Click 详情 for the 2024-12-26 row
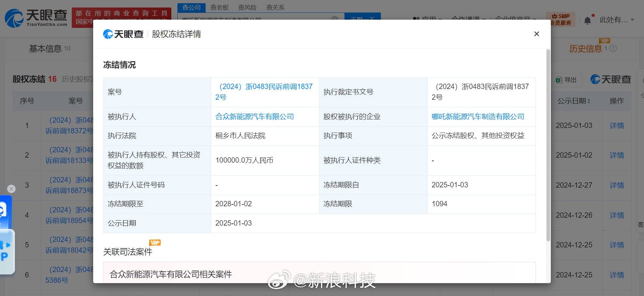The width and height of the screenshot is (644, 296). coord(617,215)
